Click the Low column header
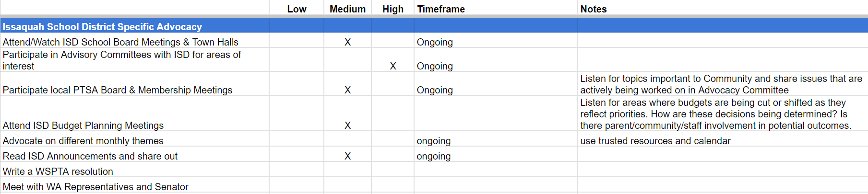Viewport: 868px width, 194px height. [297, 9]
